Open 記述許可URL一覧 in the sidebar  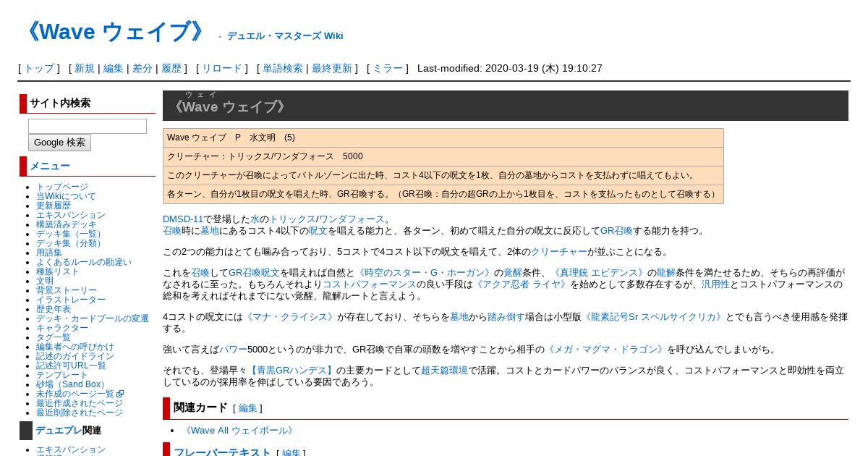[x=71, y=366]
